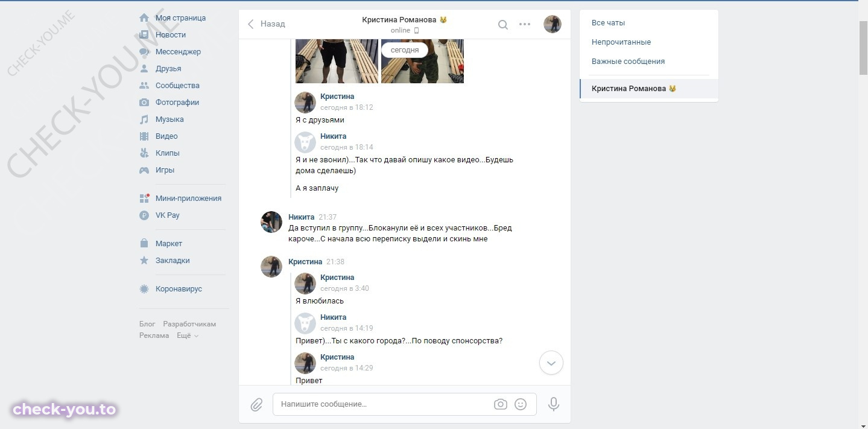Open Моя страница home icon
The height and width of the screenshot is (429, 868).
pos(144,18)
